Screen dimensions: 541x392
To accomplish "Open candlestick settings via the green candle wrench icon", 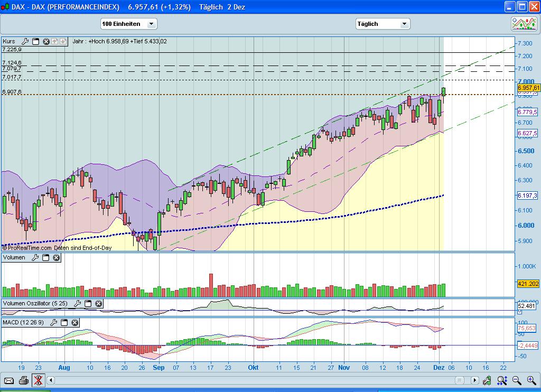I will (487, 380).
